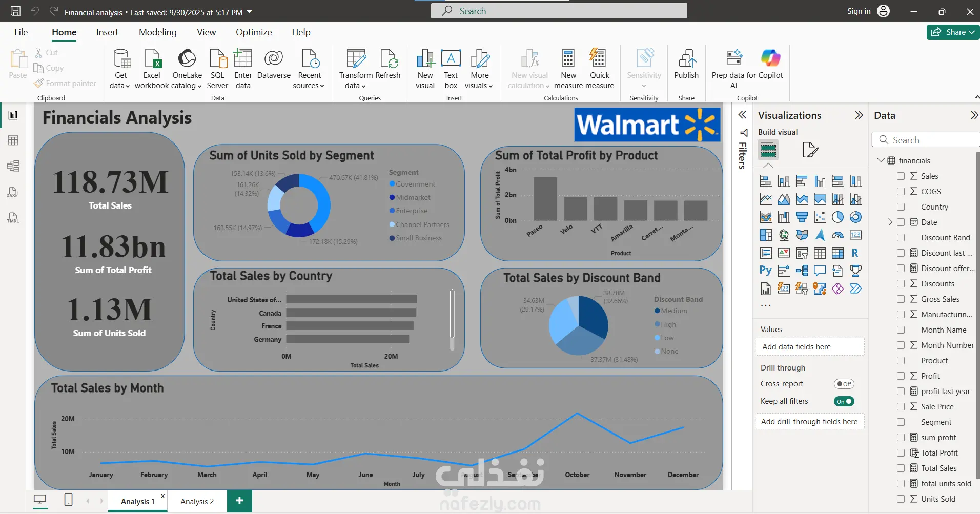Screen dimensions: 980x514
Task: Turn on the Cross-report toggle
Action: [844, 384]
